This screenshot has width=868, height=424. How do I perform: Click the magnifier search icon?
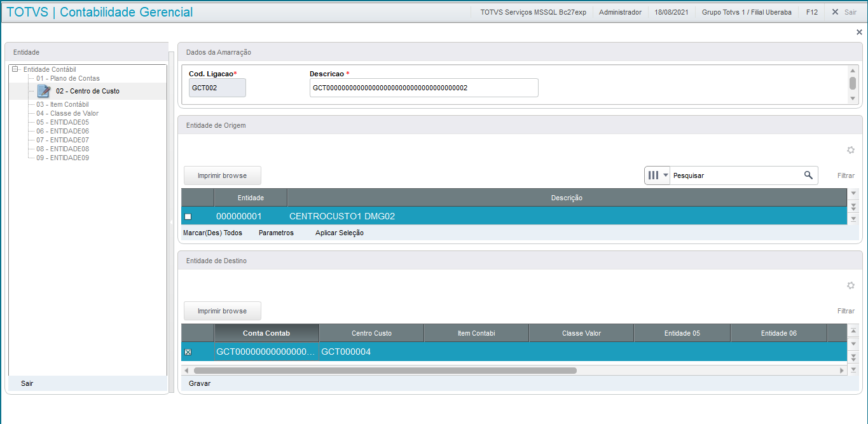pos(808,175)
